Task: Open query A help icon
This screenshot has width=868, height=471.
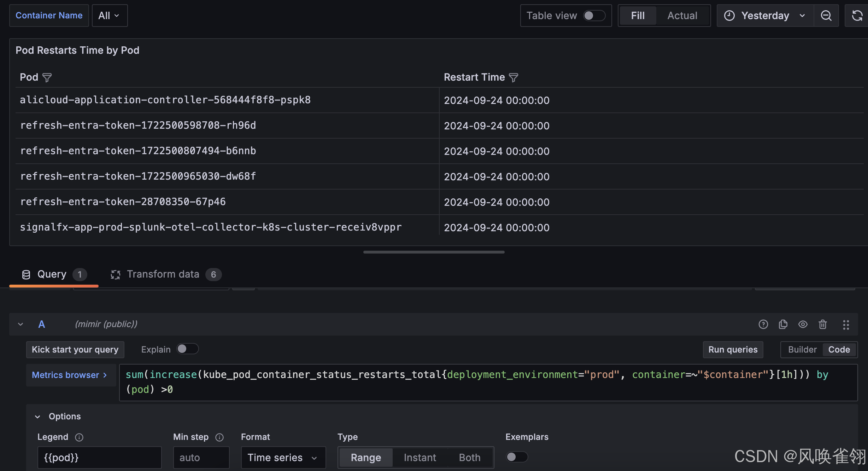Action: click(x=763, y=324)
